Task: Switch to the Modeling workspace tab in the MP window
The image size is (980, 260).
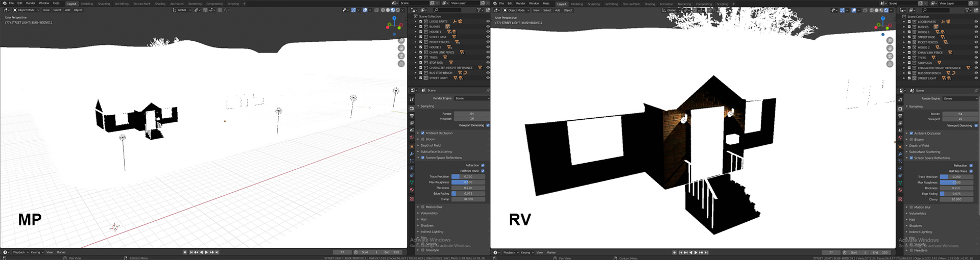Action: (87, 4)
